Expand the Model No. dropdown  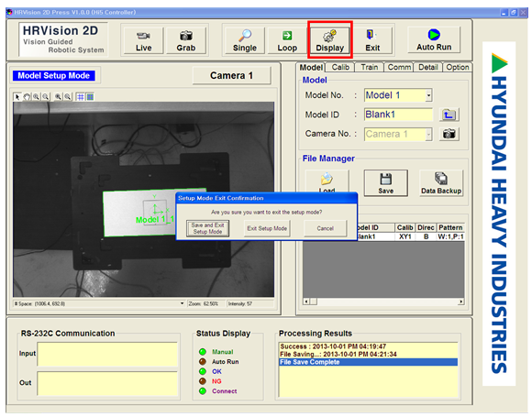(429, 95)
